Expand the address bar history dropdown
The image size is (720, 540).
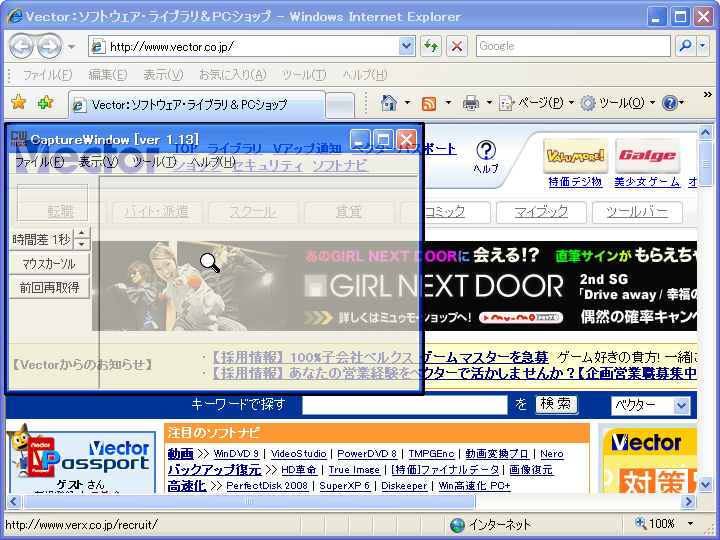pos(406,46)
